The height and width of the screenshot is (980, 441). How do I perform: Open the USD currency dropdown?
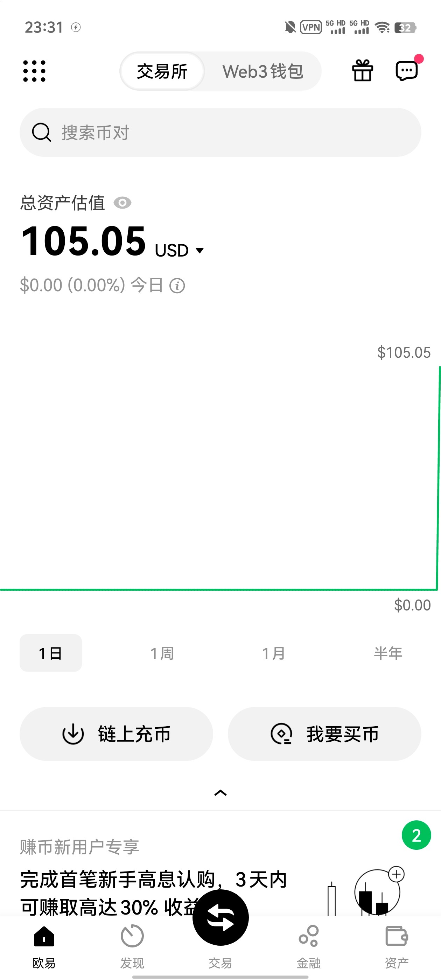(180, 250)
